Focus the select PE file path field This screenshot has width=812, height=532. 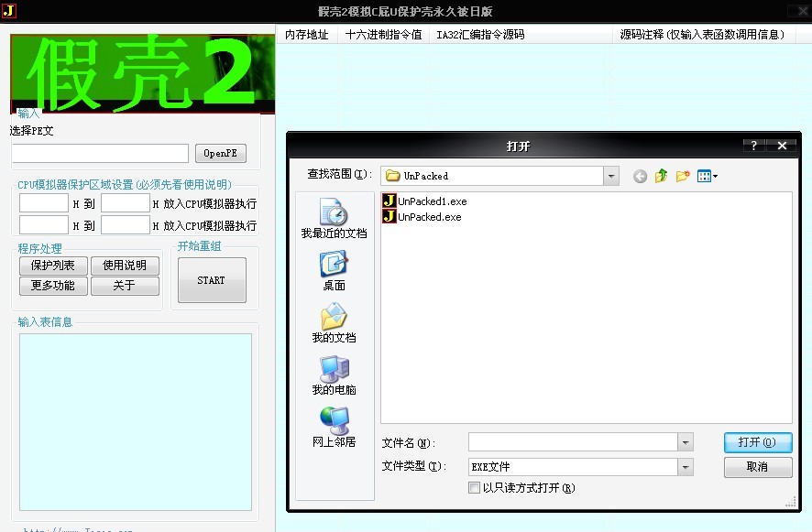pos(101,153)
